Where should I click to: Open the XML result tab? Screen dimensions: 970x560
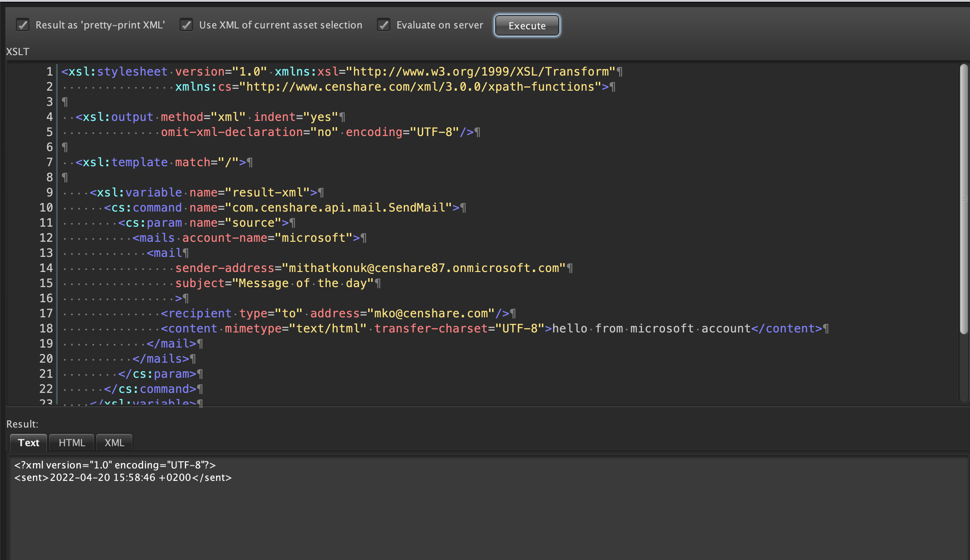tap(114, 442)
